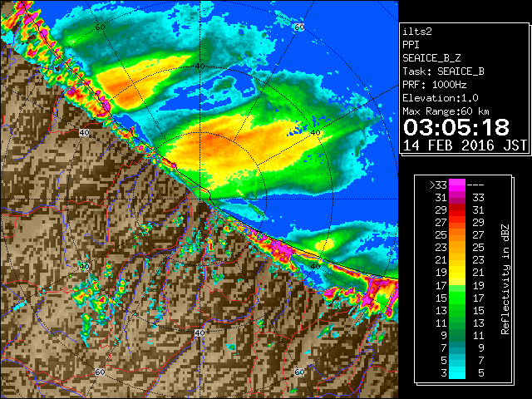Click the "Reflectivity in dBZ" legend title
532x399 pixels.
tap(505, 279)
